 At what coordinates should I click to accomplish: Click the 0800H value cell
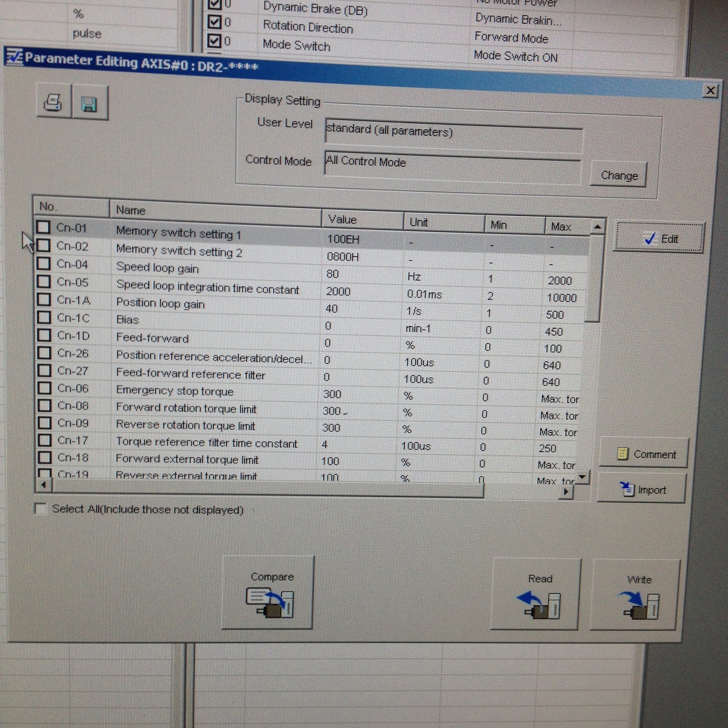(x=343, y=257)
